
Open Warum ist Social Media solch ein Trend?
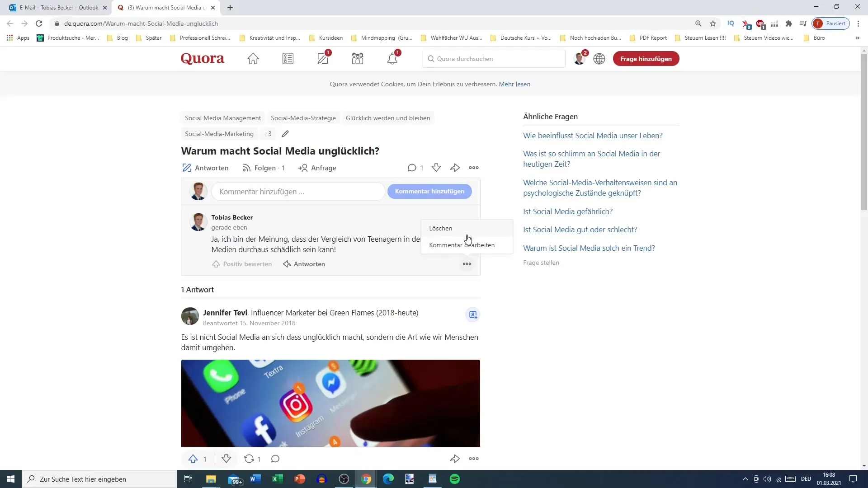pyautogui.click(x=589, y=248)
